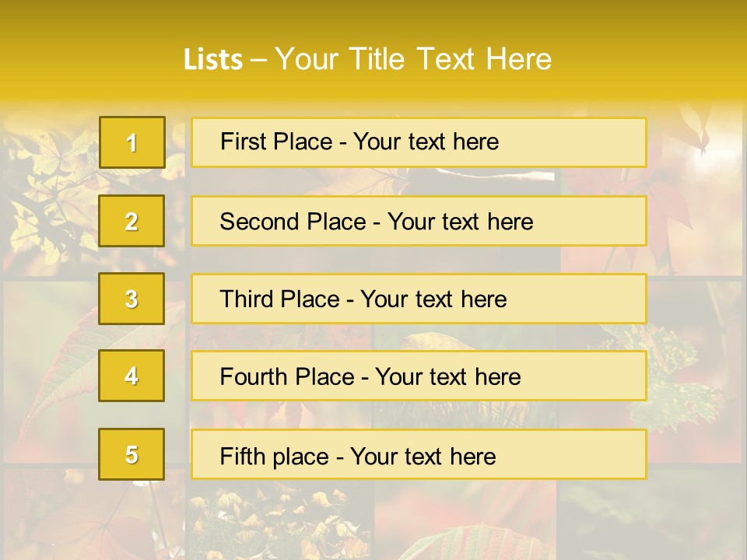This screenshot has height=560, width=747.
Task: Select the number 2 box
Action: point(132,221)
